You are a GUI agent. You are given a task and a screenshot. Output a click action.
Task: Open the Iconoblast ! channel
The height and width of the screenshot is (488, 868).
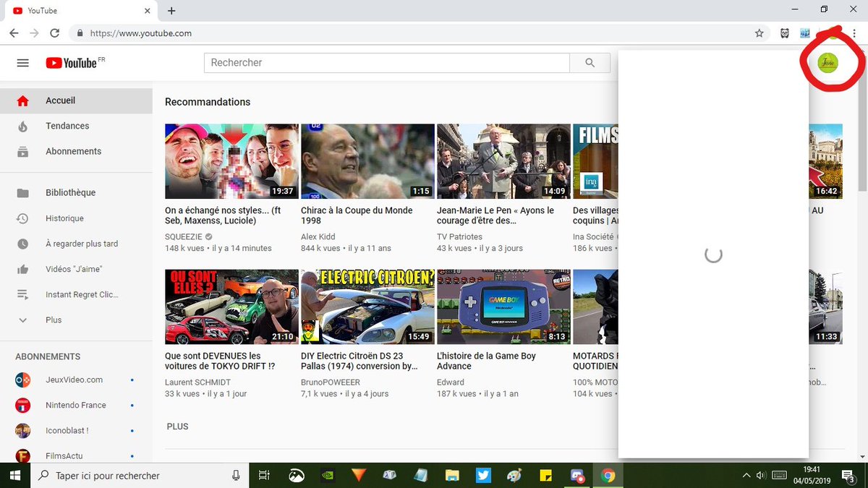click(x=76, y=430)
